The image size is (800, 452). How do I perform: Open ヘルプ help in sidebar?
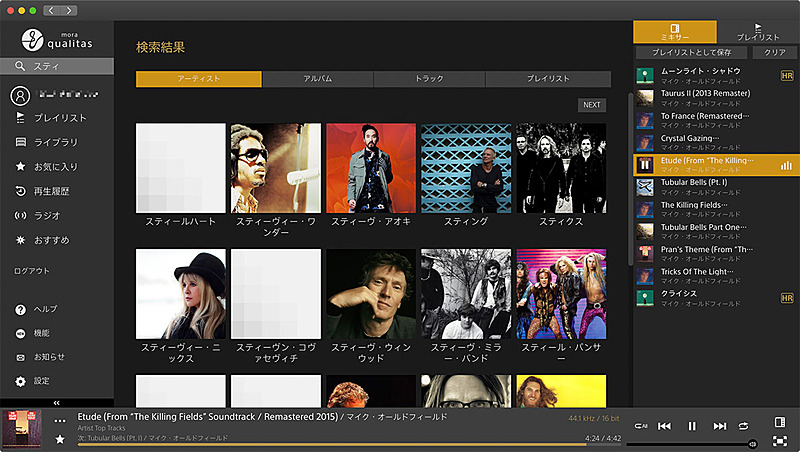tap(36, 309)
